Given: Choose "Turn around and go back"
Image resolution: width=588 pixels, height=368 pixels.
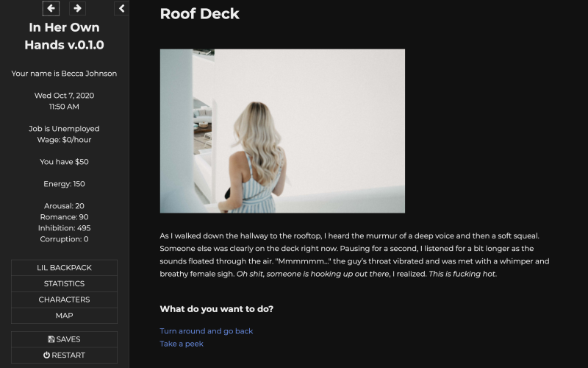Looking at the screenshot, I should click(x=207, y=331).
